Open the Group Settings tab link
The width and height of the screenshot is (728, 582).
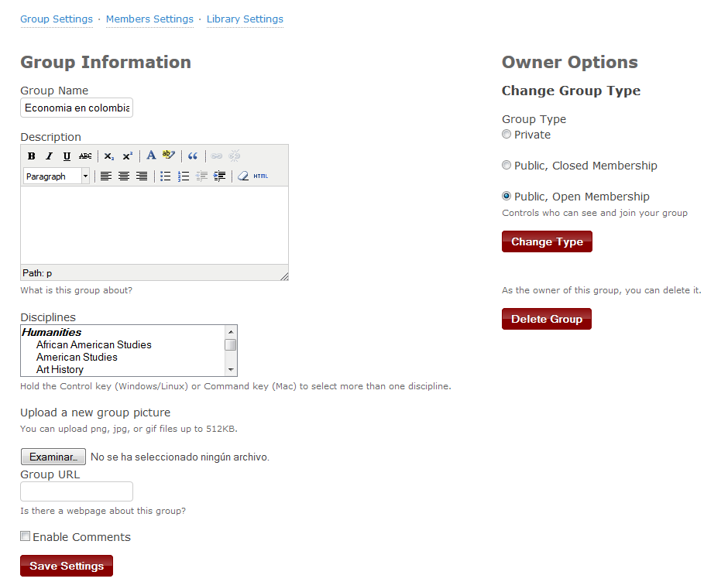pos(57,19)
